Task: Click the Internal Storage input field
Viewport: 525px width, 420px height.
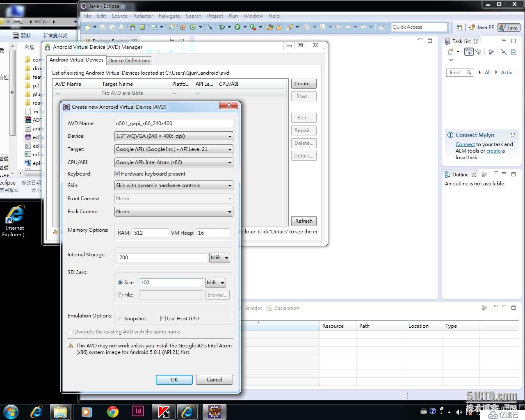Action: click(162, 258)
